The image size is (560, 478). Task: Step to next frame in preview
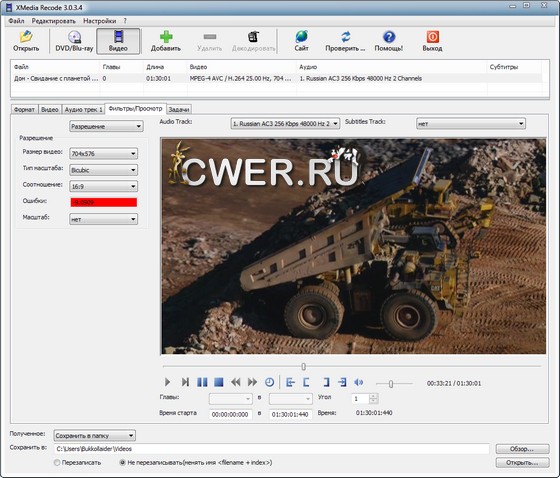tap(185, 382)
